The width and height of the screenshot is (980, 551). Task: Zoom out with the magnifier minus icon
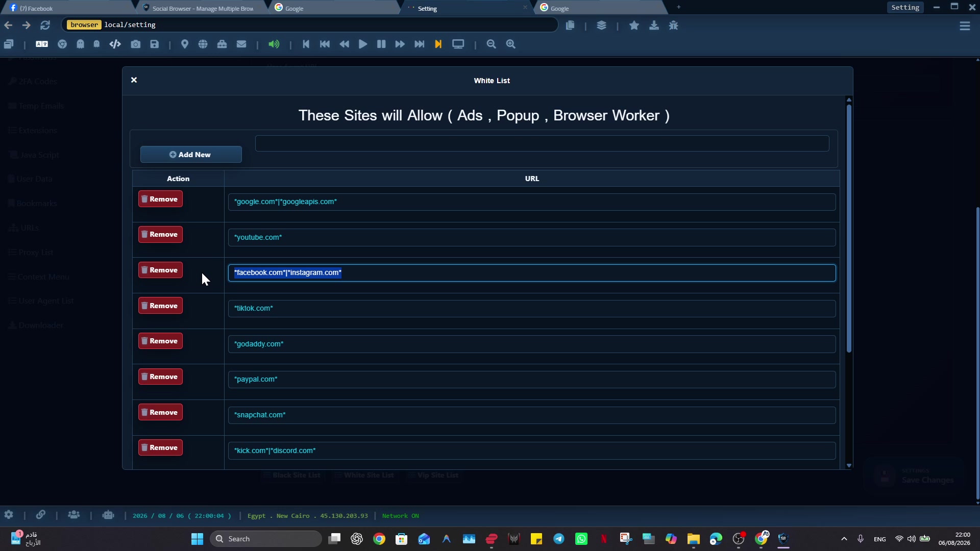(x=492, y=44)
